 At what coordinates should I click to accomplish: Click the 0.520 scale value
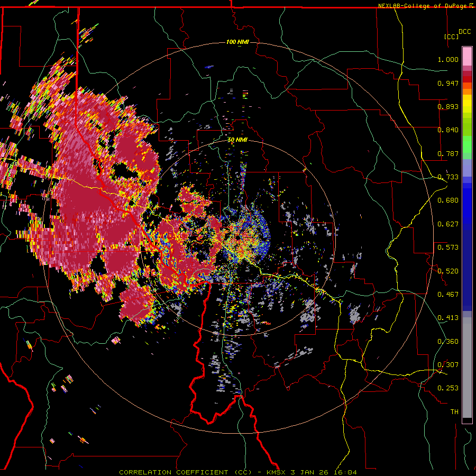[x=448, y=271]
